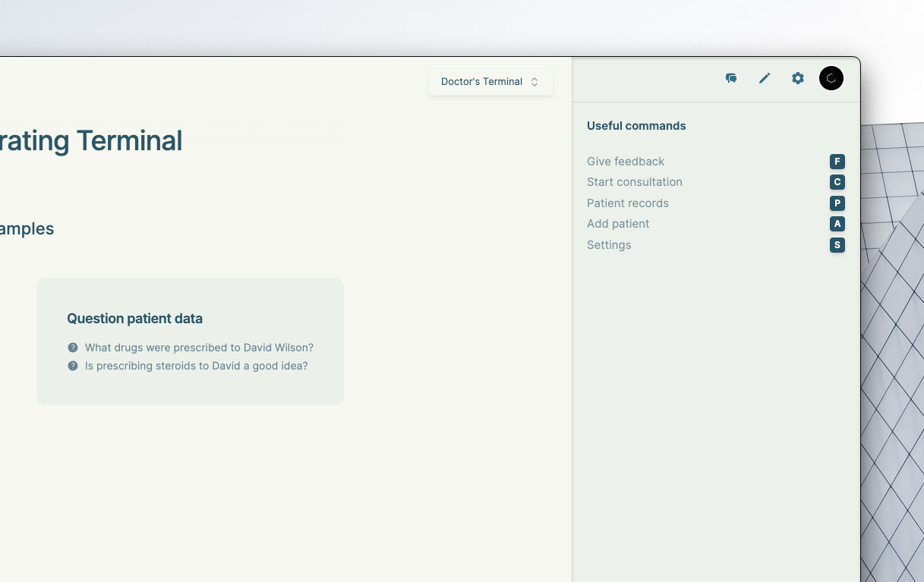The width and height of the screenshot is (924, 582).
Task: Open the Doctor's Terminal dropdown
Action: (490, 82)
